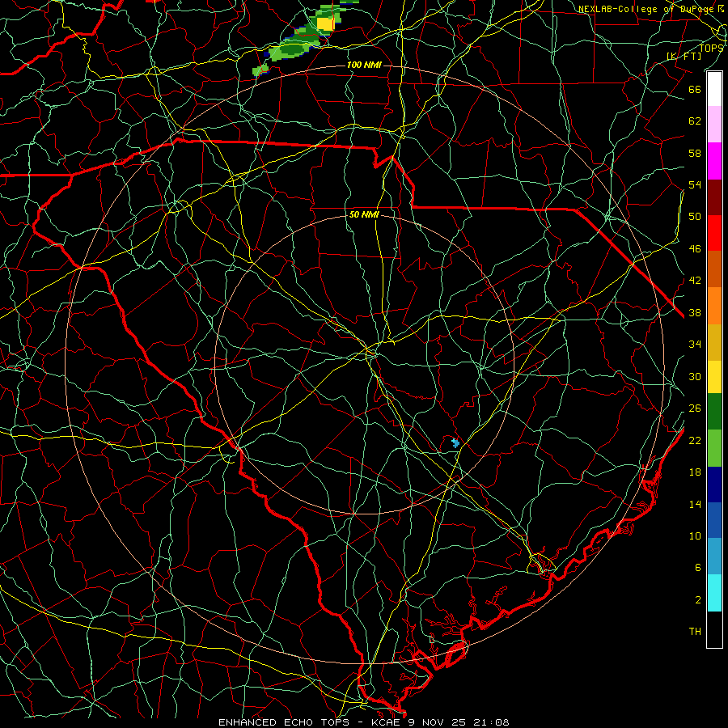Select the "TOPS" legend title
Screen dimensions: 728x728
(x=711, y=48)
